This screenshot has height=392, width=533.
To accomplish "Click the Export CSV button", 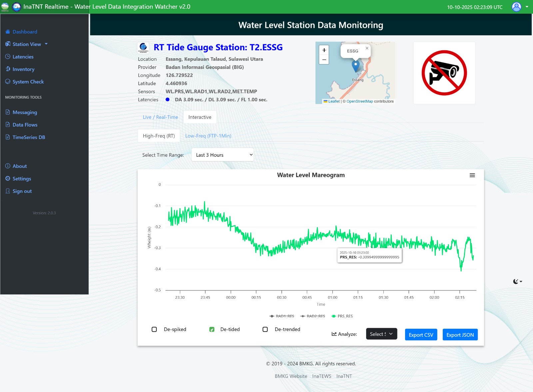I will (x=421, y=335).
